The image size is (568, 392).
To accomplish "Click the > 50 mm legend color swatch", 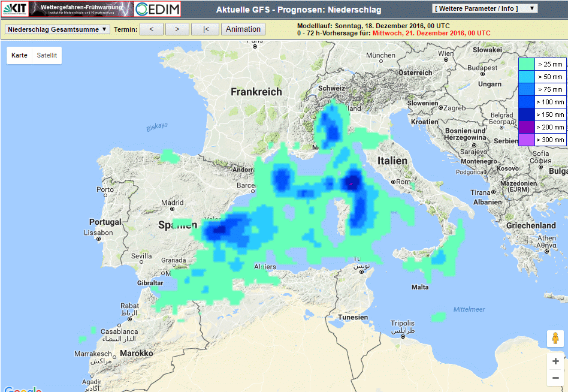I will tap(527, 77).
